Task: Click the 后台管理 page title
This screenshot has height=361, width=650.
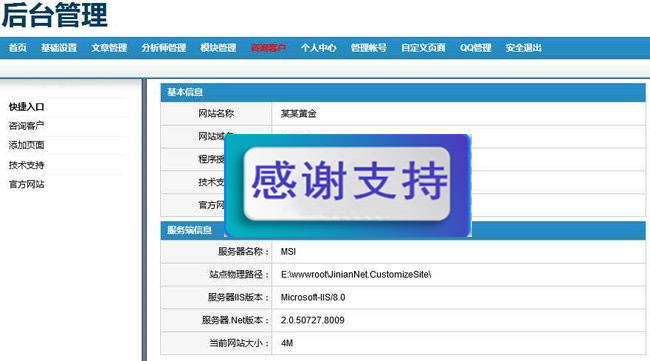Action: coord(54,15)
